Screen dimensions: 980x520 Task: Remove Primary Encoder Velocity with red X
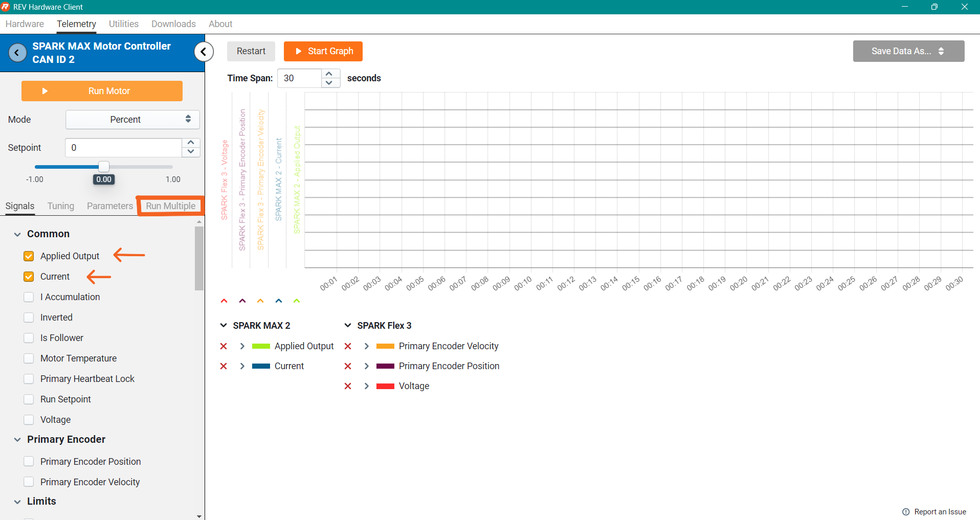point(348,346)
